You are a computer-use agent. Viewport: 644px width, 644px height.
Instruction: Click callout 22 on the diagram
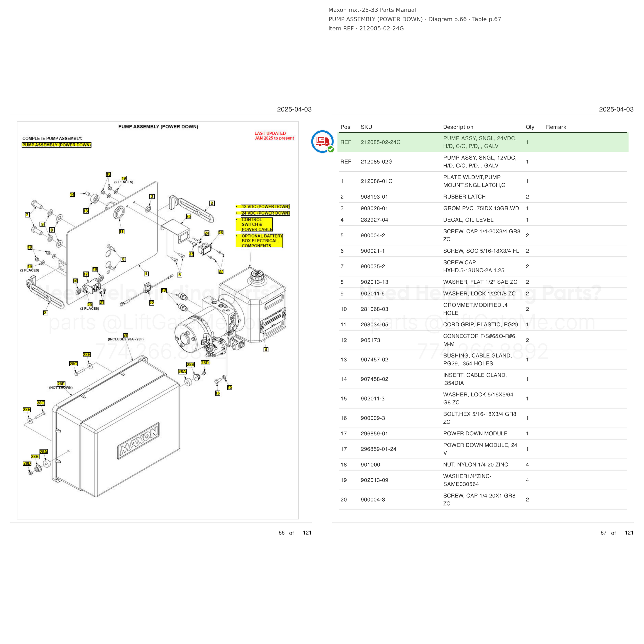pyautogui.click(x=152, y=303)
